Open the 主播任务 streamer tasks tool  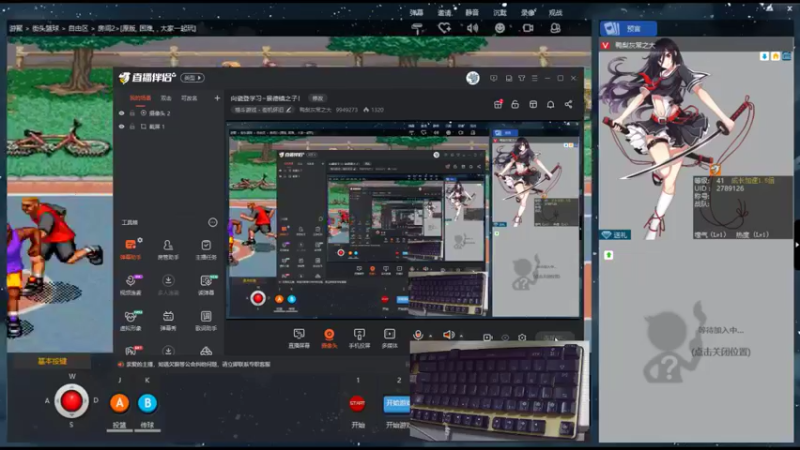click(x=206, y=248)
